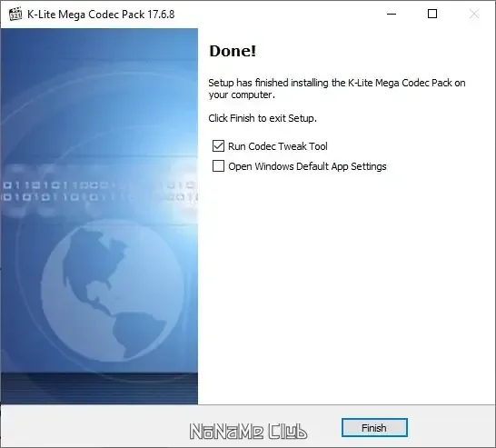Click the greyed-out close X button

pos(474,14)
